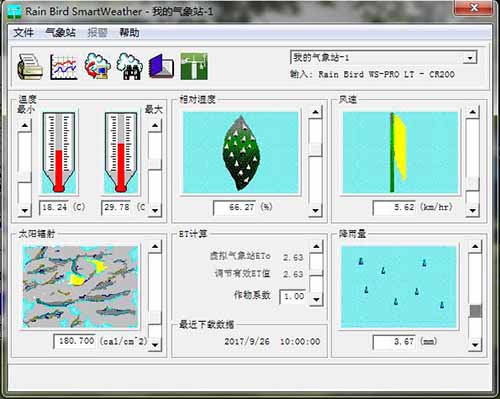Open the purple notebook log icon
The height and width of the screenshot is (399, 500).
pos(161,66)
